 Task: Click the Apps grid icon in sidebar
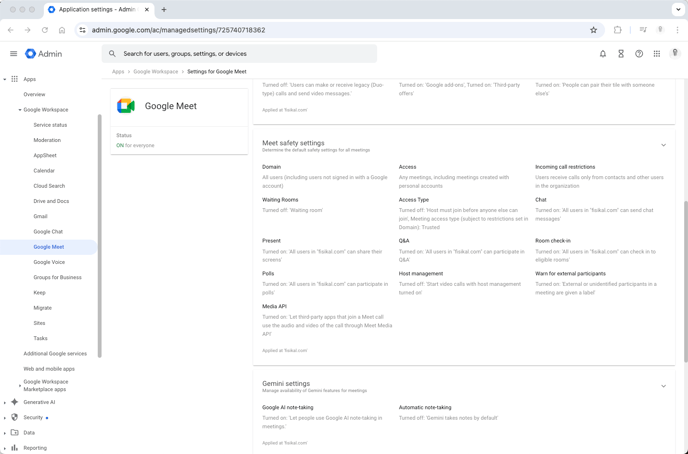coord(14,79)
